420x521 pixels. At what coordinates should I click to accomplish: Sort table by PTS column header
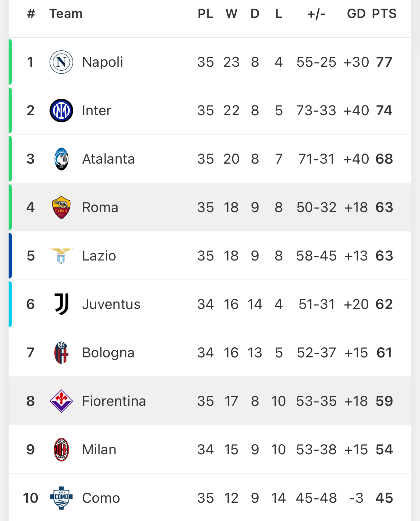click(384, 14)
